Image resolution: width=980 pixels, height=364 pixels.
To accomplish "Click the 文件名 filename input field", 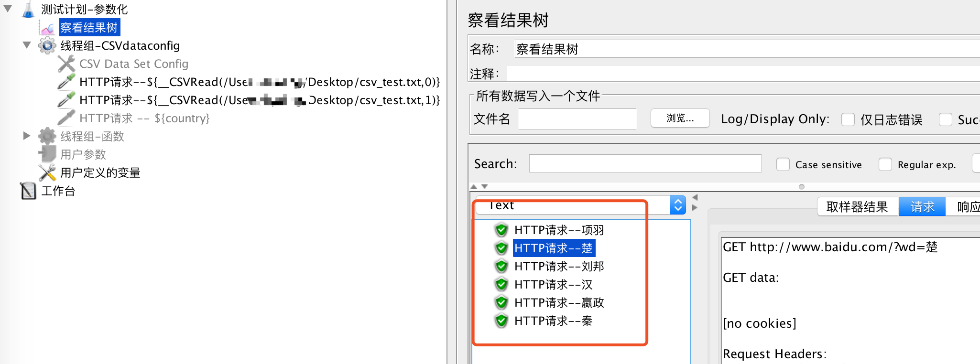I will 577,119.
